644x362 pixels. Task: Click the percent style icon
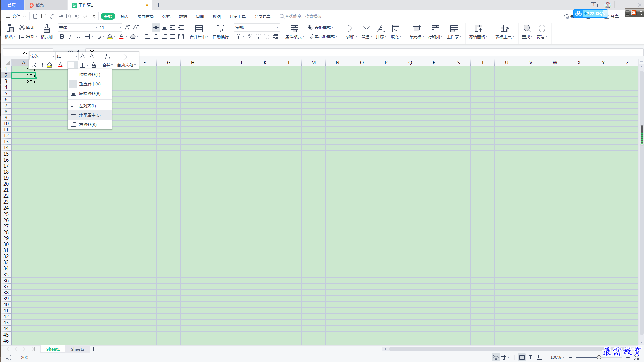(250, 36)
